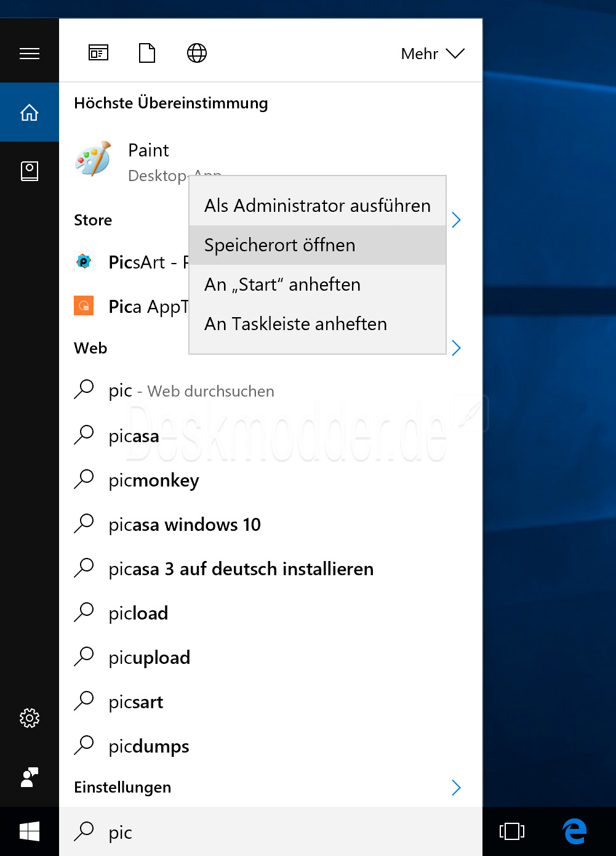Choose 'An Taskleiste anheften' menu entry
616x856 pixels.
[318, 324]
